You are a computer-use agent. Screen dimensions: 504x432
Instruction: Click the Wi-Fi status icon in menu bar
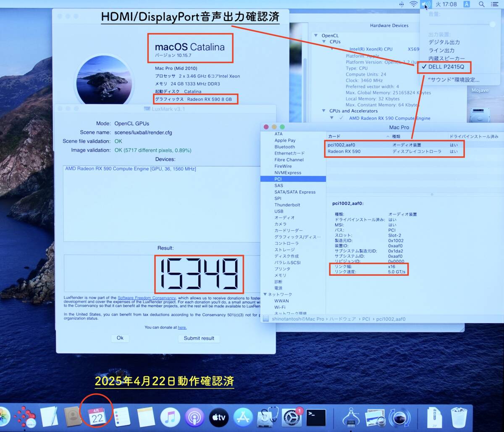pos(414,4)
